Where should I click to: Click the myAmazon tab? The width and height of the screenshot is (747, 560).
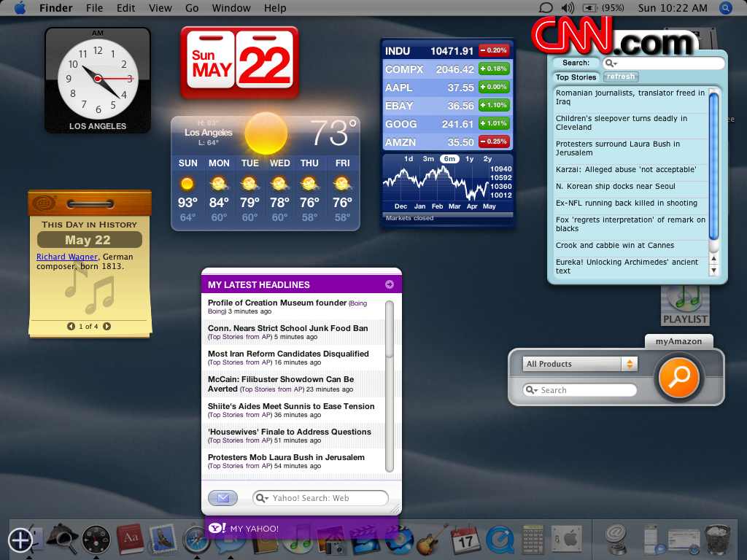678,341
